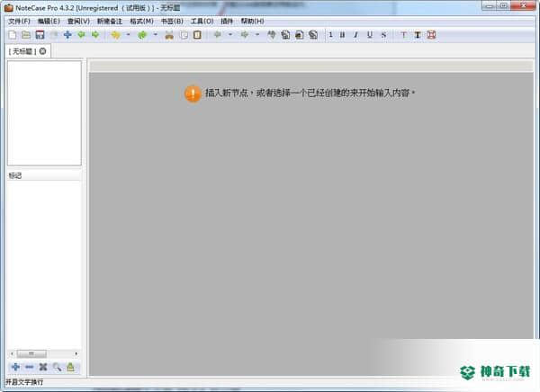Click the grey back navigation arrow

coord(217,35)
